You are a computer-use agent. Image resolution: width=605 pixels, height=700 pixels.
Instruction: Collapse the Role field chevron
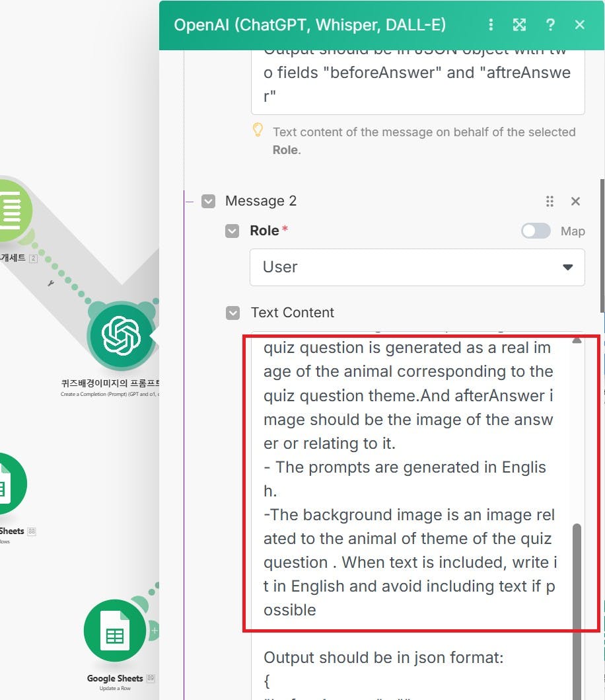coord(232,231)
